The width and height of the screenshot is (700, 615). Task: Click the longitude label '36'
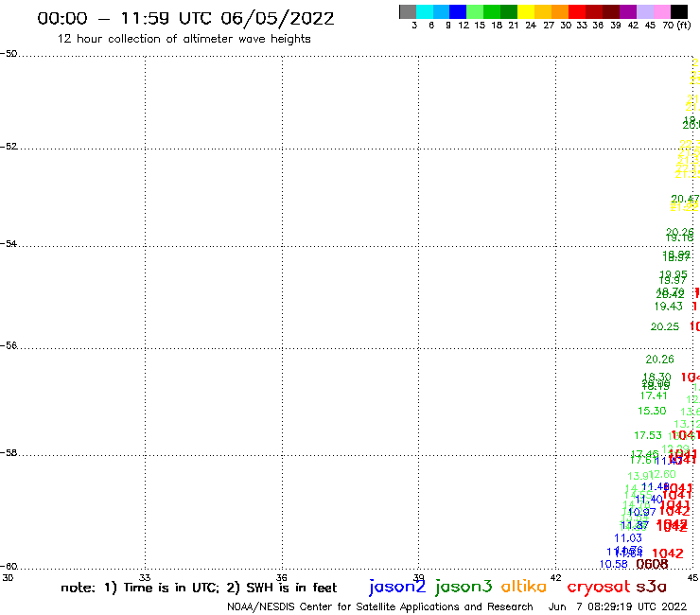(x=282, y=577)
